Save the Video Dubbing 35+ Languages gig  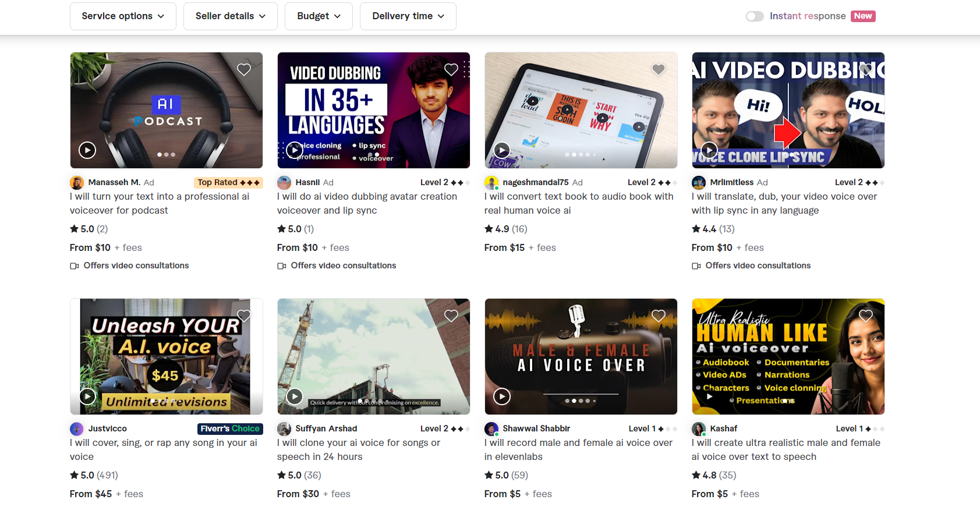click(451, 70)
